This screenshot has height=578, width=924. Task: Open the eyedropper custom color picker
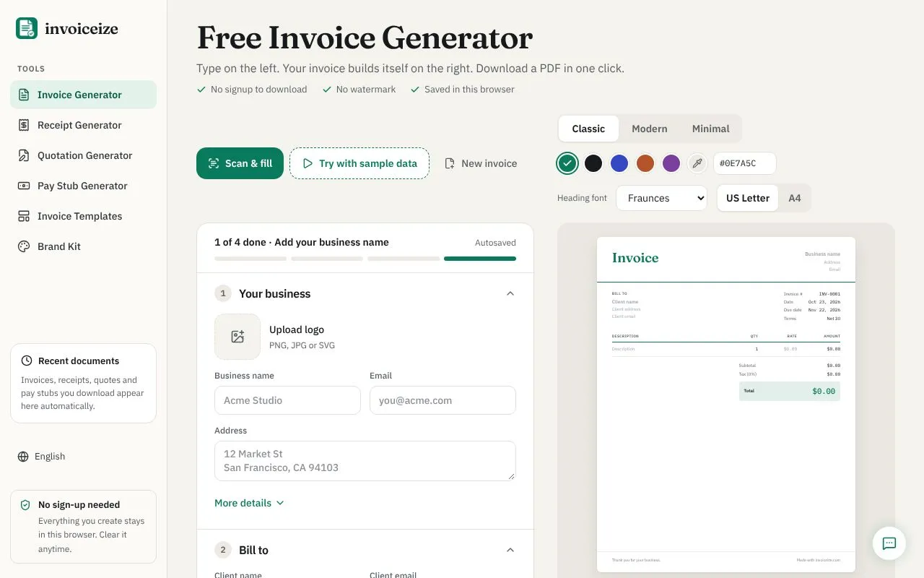click(697, 163)
